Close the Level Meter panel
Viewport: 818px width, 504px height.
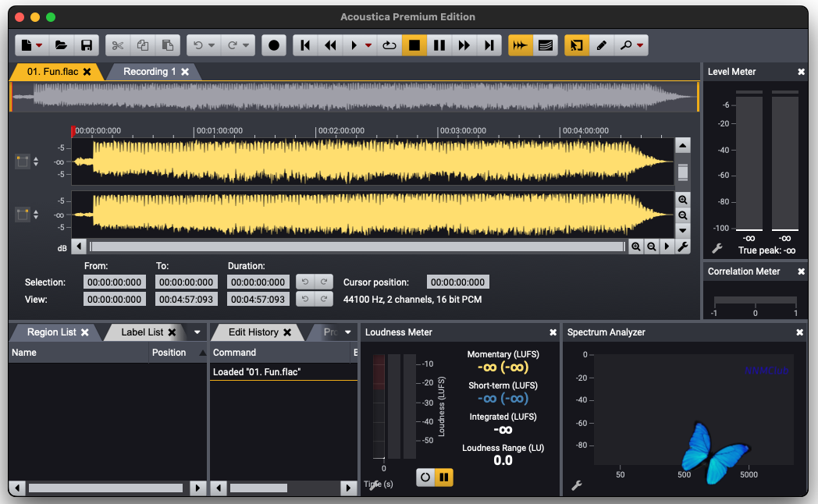[x=801, y=72]
